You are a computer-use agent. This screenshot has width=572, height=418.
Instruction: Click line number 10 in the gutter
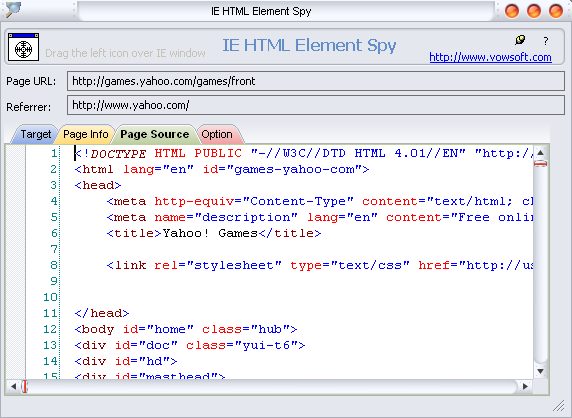click(x=50, y=297)
